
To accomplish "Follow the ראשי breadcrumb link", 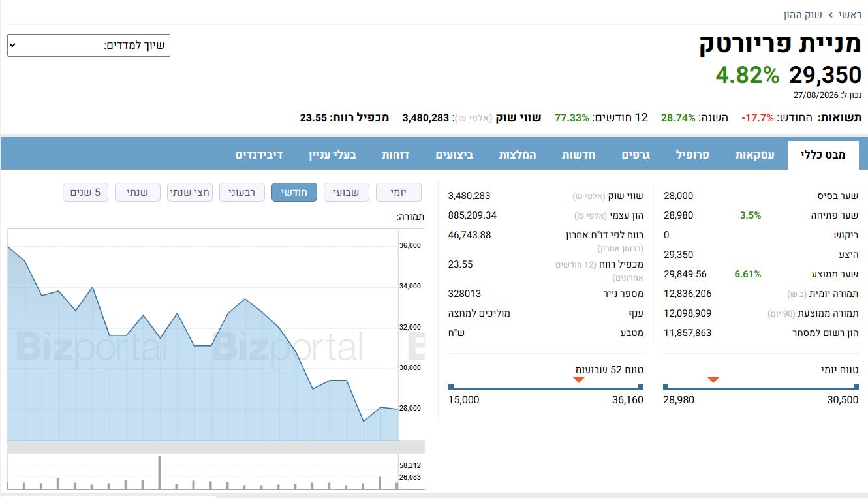I will click(x=850, y=14).
